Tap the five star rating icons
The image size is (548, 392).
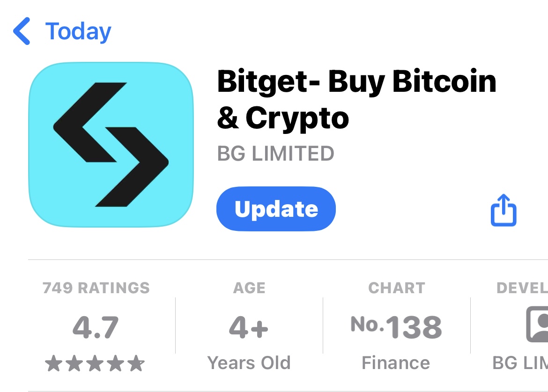[95, 363]
